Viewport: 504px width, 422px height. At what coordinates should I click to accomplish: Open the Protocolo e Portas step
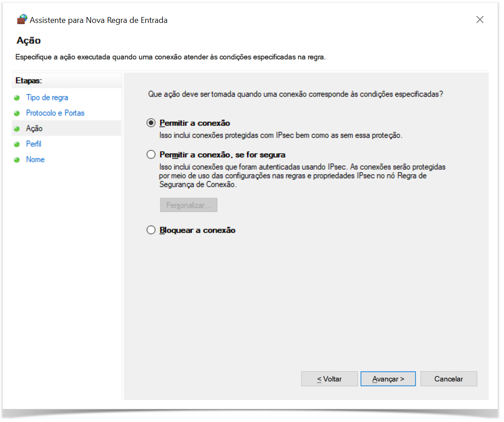pos(55,113)
